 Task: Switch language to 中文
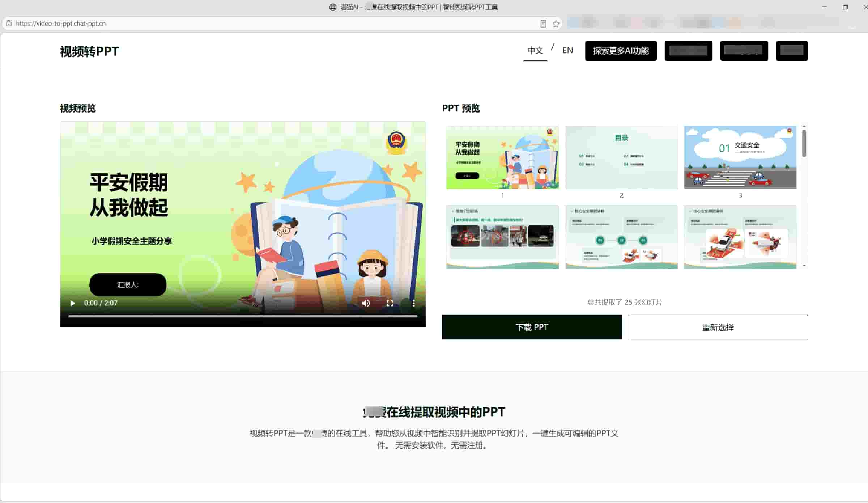535,51
